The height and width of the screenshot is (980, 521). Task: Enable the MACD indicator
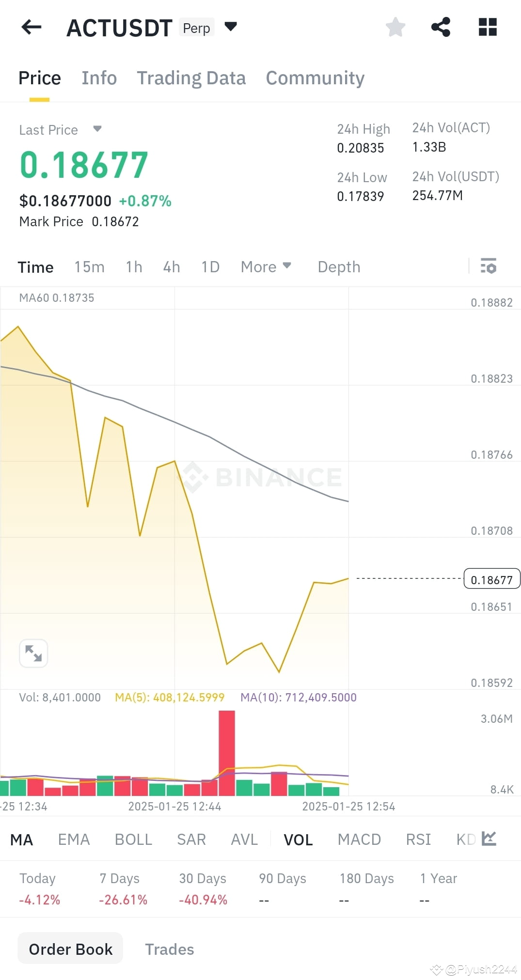click(x=359, y=839)
